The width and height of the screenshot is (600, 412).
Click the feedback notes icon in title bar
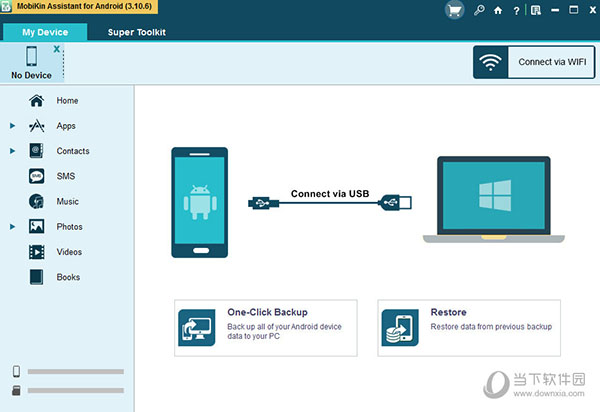point(536,10)
